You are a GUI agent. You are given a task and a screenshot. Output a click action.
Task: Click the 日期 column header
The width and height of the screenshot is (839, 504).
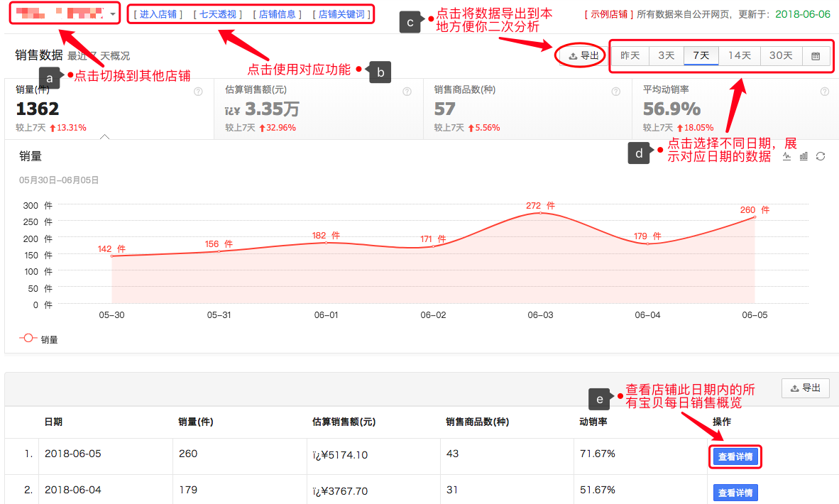point(53,422)
